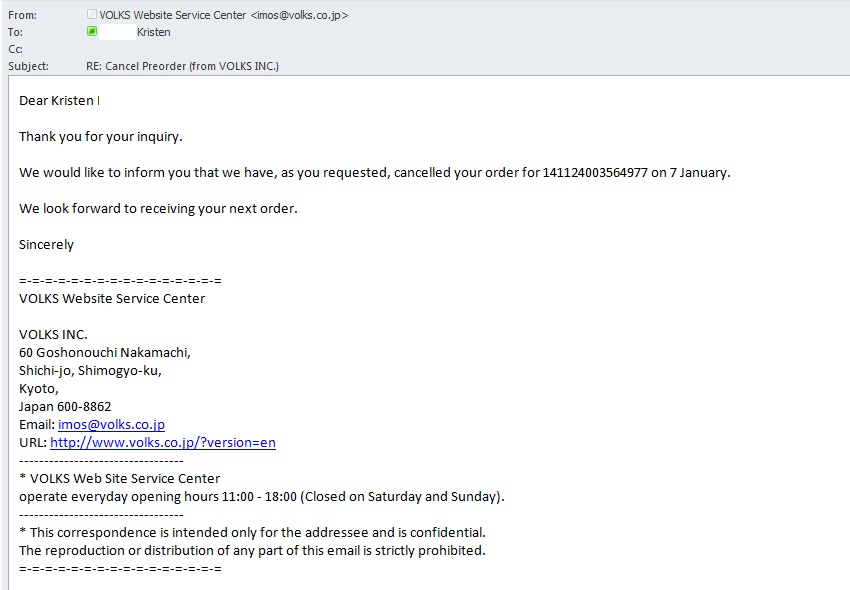Click the sender presence indicator box
The image size is (850, 590).
click(92, 15)
